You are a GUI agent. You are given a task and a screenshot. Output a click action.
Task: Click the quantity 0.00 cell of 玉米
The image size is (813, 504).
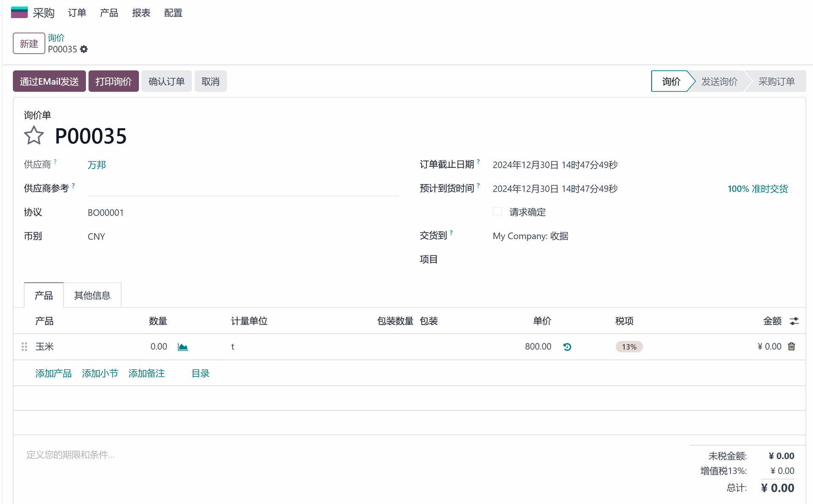click(158, 346)
